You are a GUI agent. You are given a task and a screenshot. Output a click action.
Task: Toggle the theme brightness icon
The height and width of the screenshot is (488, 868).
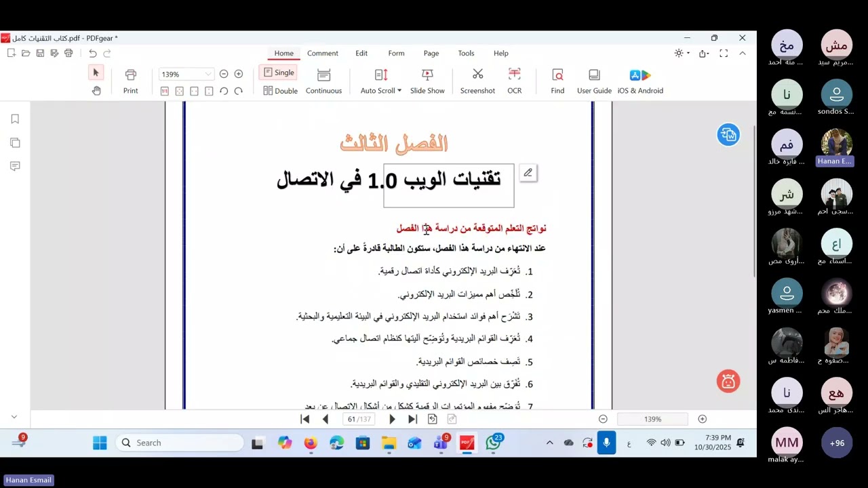[x=678, y=54]
